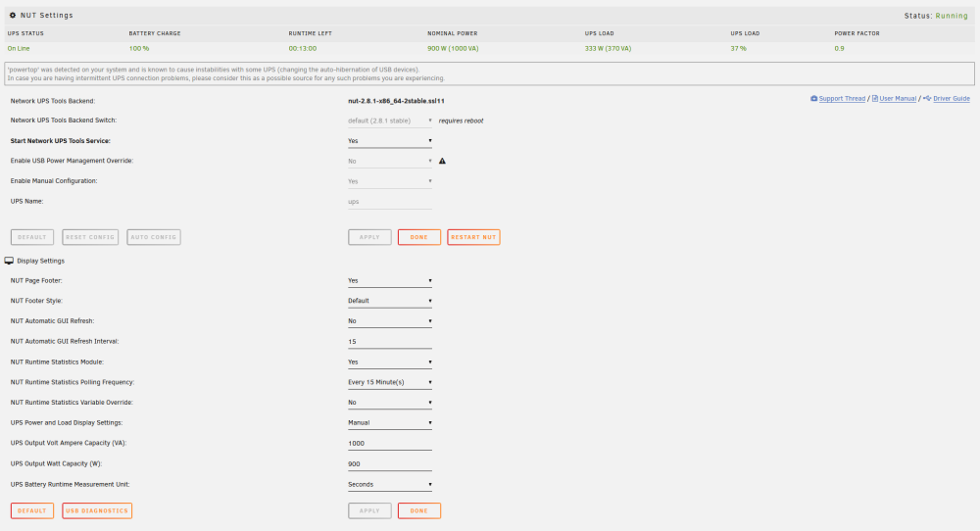
Task: Click the Restart NUT button
Action: click(x=473, y=237)
